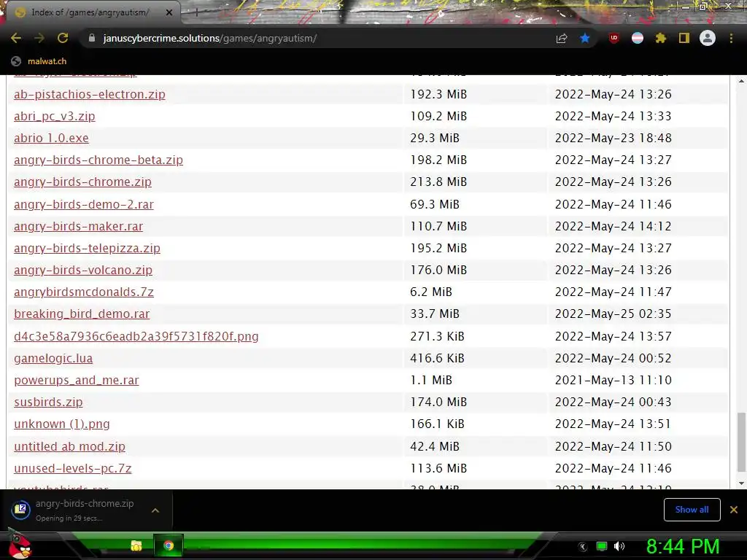The height and width of the screenshot is (560, 747).
Task: Go back to the previous page
Action: 16,38
